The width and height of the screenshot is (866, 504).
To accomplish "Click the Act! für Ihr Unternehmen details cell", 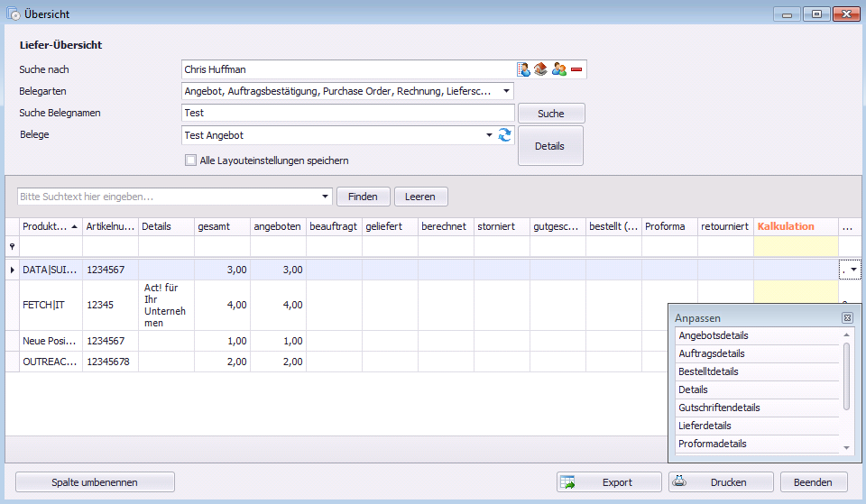I will click(x=166, y=305).
